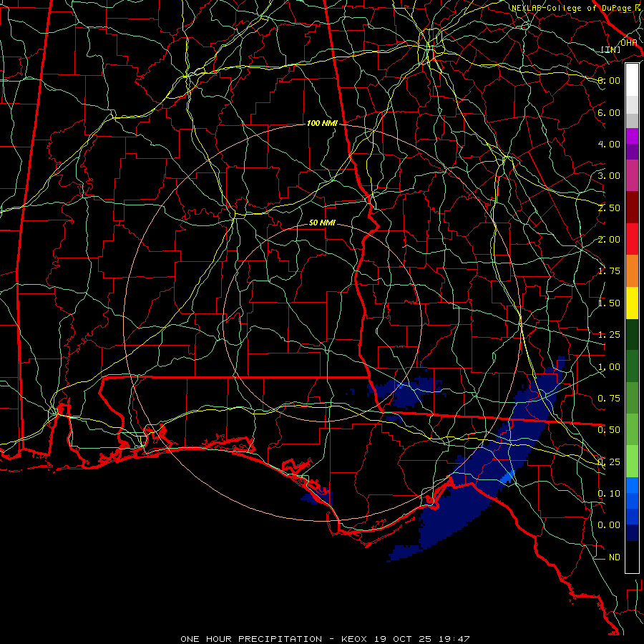This screenshot has height=644, width=644.
Task: Click the black ND legend swatch
Action: [x=632, y=557]
